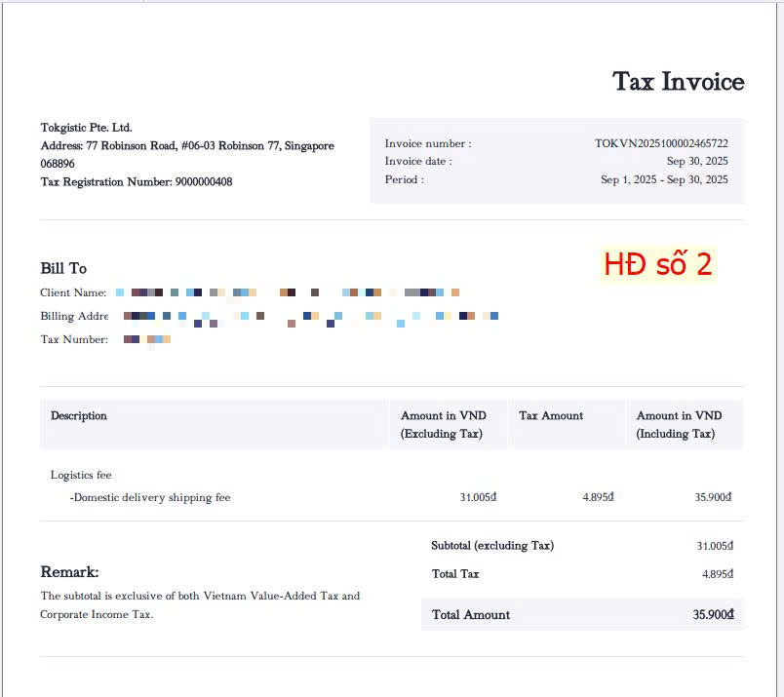Click the Tax Number label under Bill To
This screenshot has width=784, height=697.
click(x=73, y=339)
